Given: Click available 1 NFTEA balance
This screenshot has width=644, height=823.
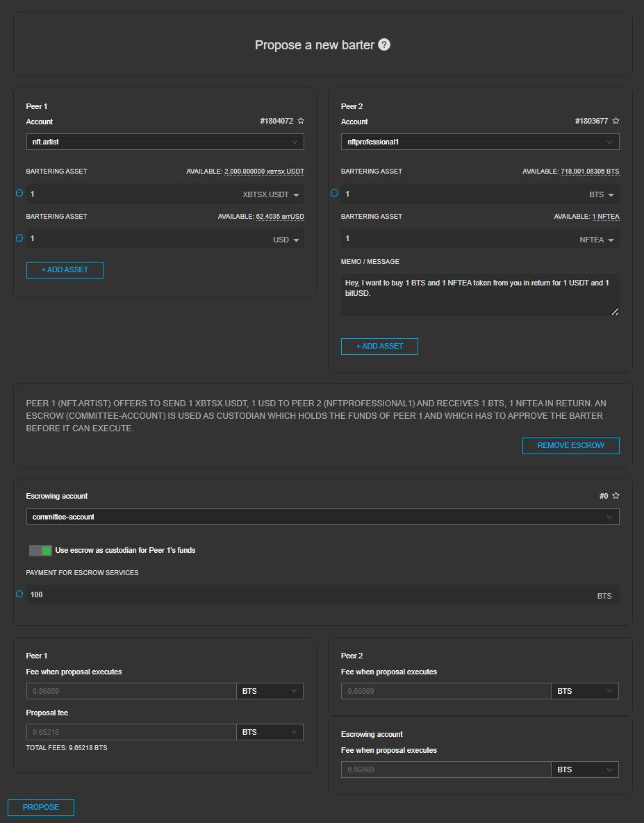Looking at the screenshot, I should [606, 217].
